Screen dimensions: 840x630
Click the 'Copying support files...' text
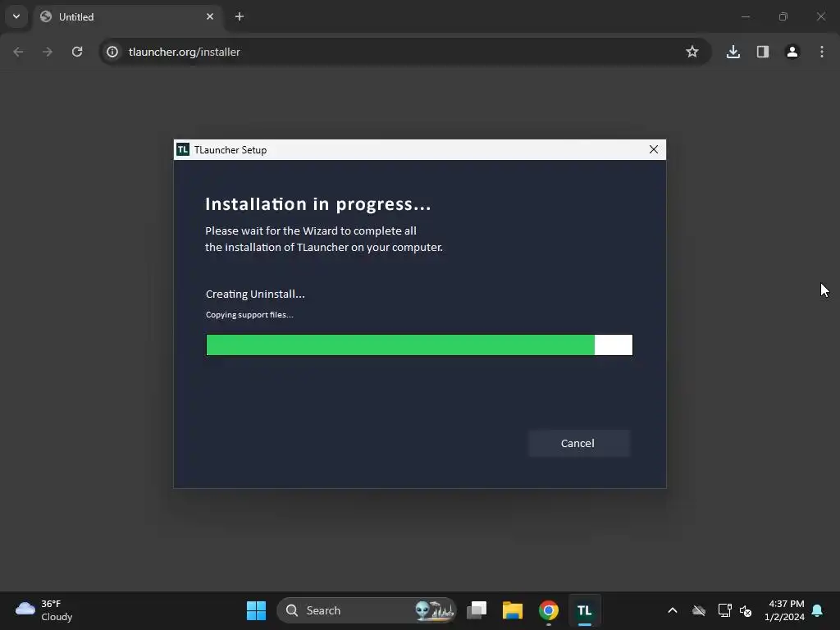tap(249, 314)
